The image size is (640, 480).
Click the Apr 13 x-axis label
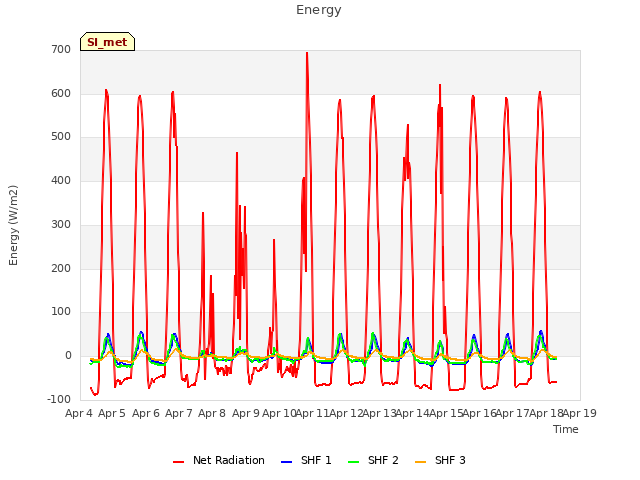[x=380, y=413]
